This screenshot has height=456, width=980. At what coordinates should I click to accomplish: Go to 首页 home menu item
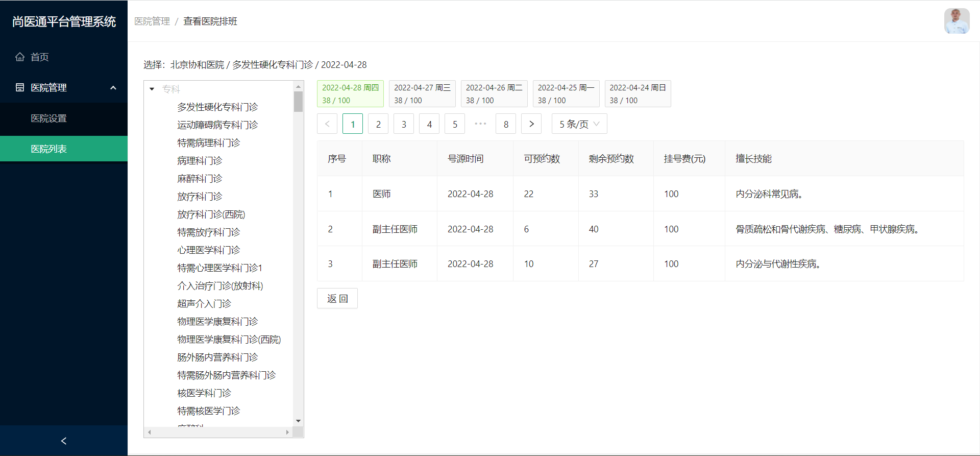point(64,57)
